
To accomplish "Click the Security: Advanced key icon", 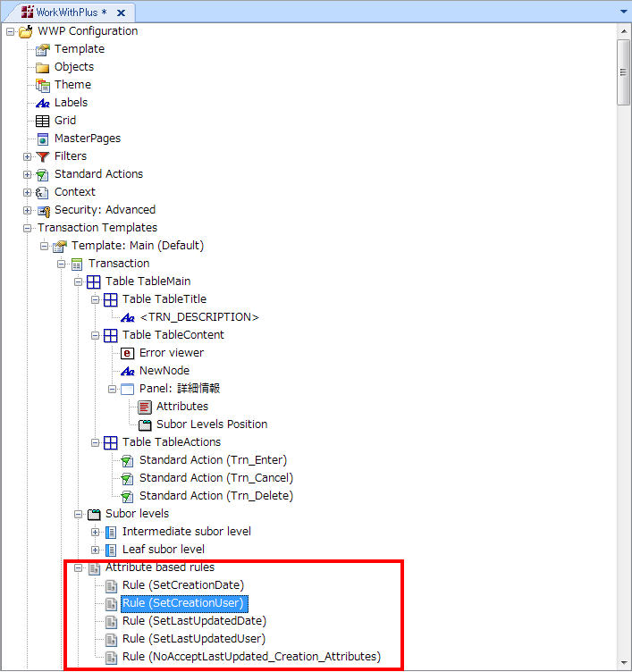I will pyautogui.click(x=43, y=211).
